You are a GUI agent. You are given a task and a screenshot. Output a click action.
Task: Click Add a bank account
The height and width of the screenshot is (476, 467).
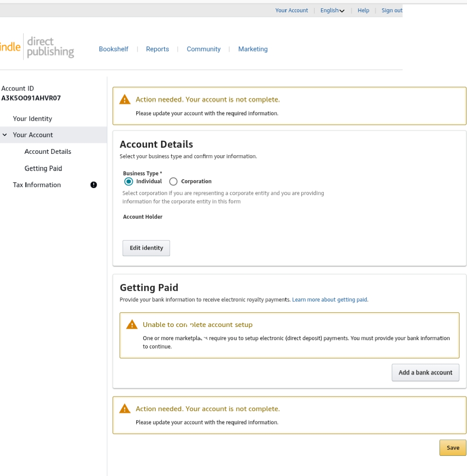[425, 372]
